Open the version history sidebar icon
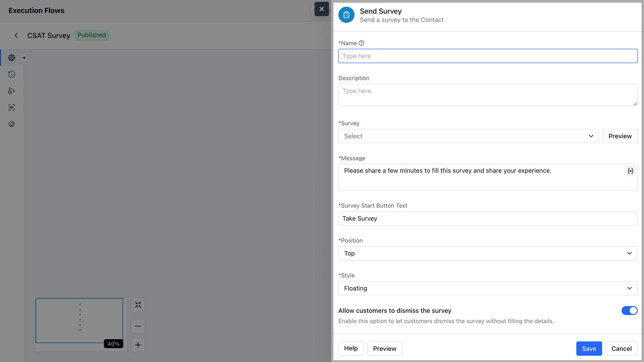The image size is (644, 362). [11, 74]
